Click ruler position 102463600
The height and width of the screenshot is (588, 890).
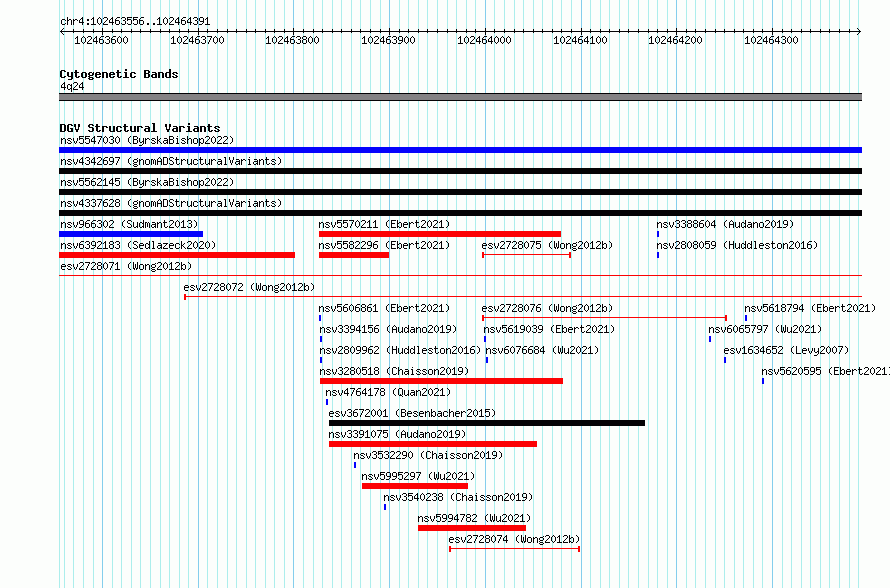click(102, 40)
